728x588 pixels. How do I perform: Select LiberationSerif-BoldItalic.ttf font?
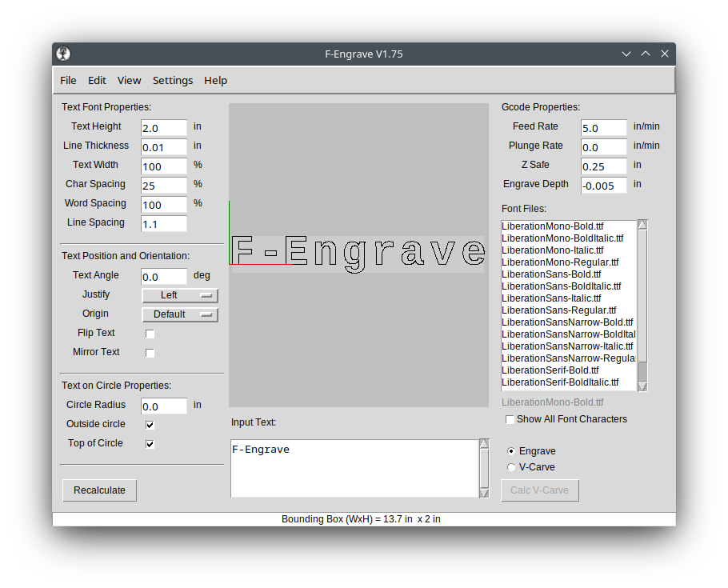pos(560,382)
